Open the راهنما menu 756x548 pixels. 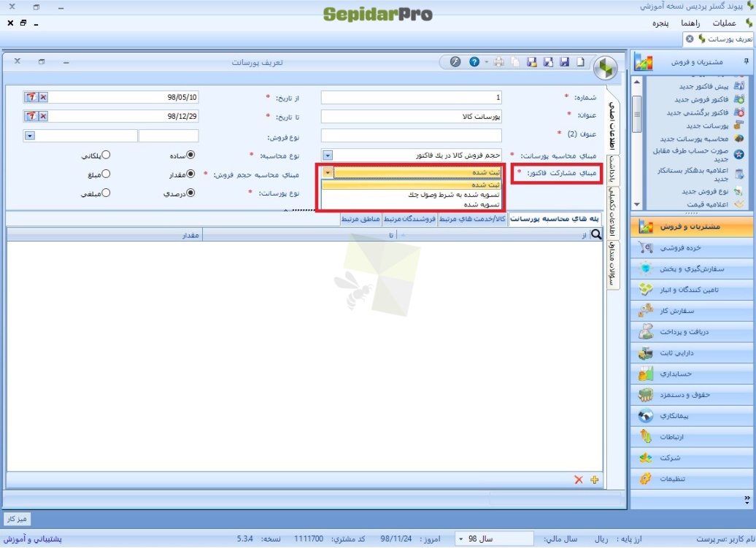[690, 23]
